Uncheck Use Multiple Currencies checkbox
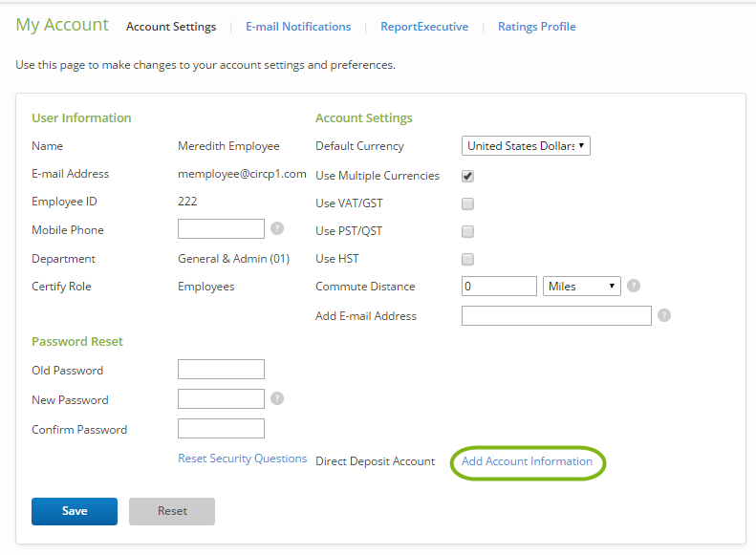The image size is (756, 555). 467,177
